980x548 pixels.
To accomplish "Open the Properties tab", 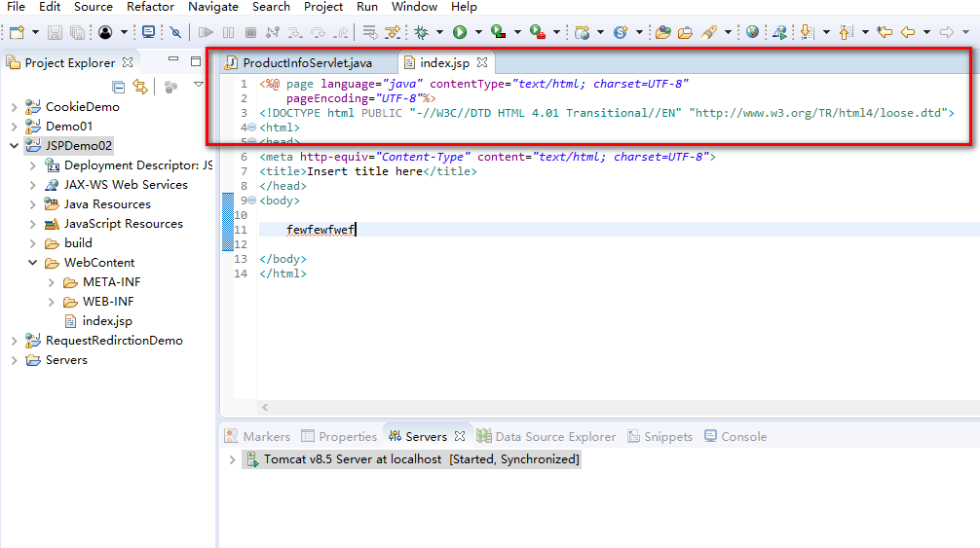I will click(x=339, y=436).
